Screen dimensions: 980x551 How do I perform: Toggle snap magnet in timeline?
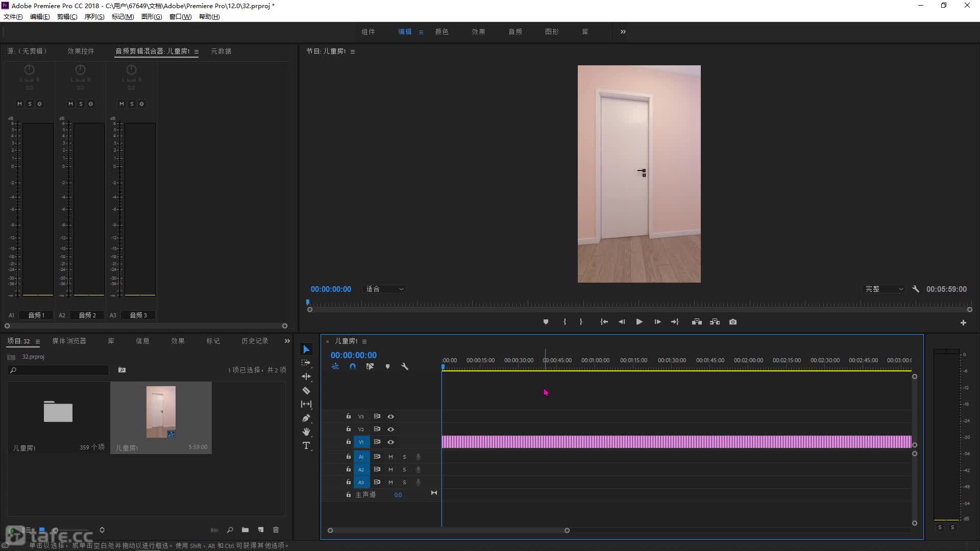(353, 366)
